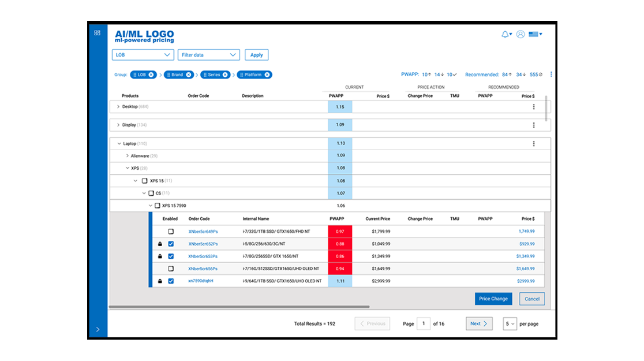Open order code XNber5cr656Ps link
This screenshot has width=644, height=361.
[x=203, y=269]
